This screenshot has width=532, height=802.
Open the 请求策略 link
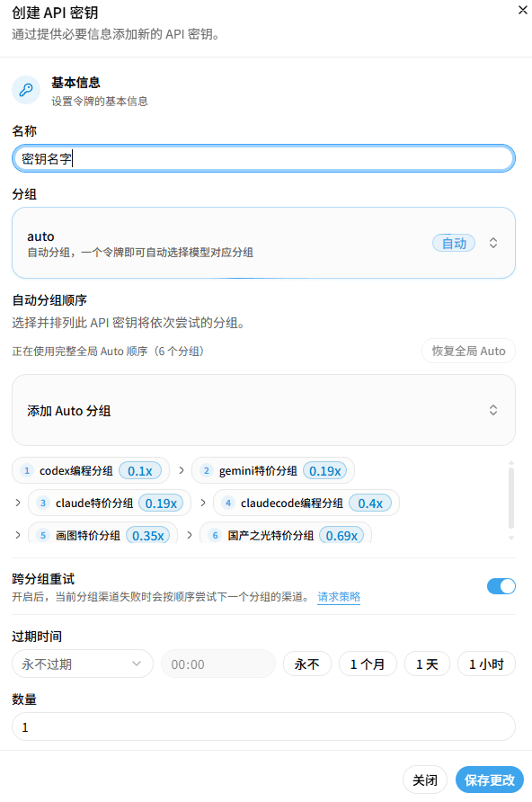pos(339,597)
